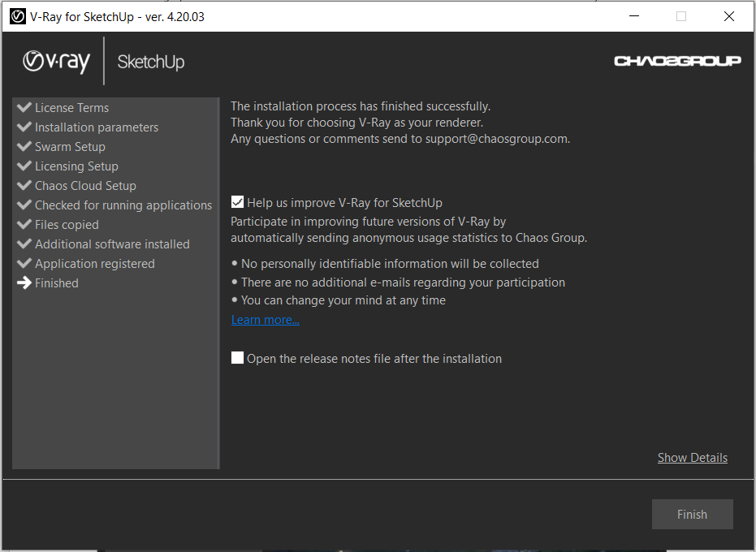The height and width of the screenshot is (552, 756).
Task: Select Additional software installed step
Action: (112, 244)
